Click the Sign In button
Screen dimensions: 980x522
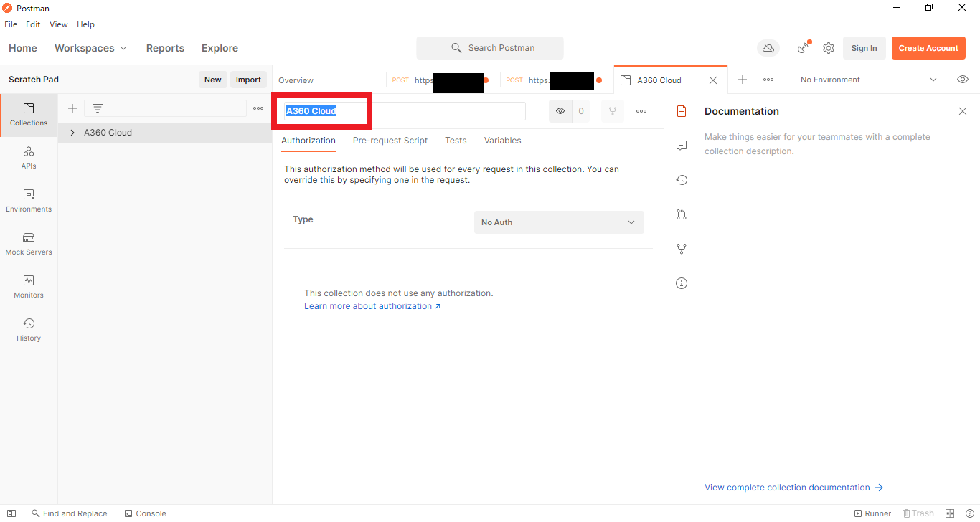tap(864, 48)
